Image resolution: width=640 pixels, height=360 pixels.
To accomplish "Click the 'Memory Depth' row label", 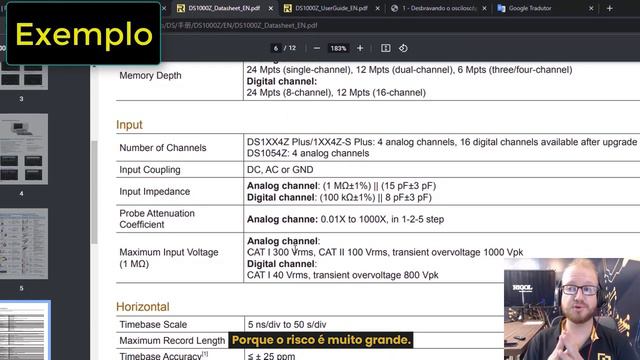I will click(x=150, y=76).
